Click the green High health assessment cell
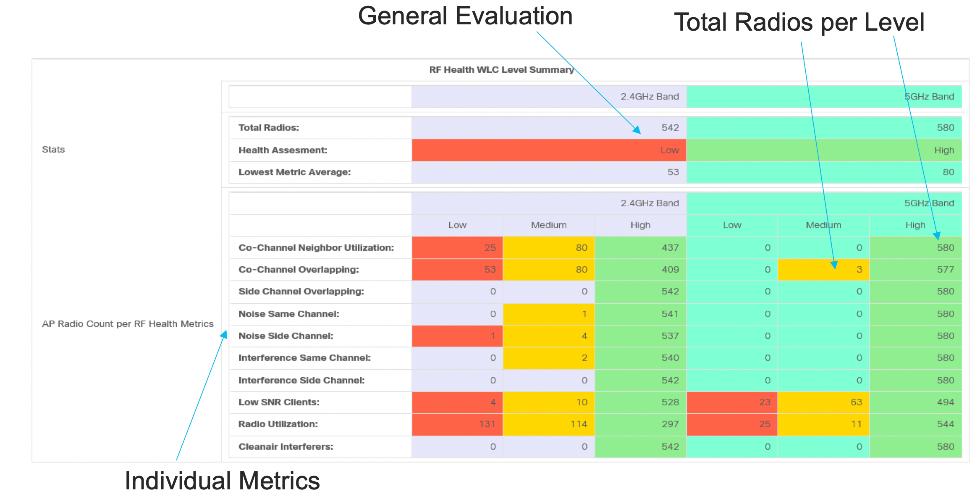The height and width of the screenshot is (494, 980). (x=943, y=150)
